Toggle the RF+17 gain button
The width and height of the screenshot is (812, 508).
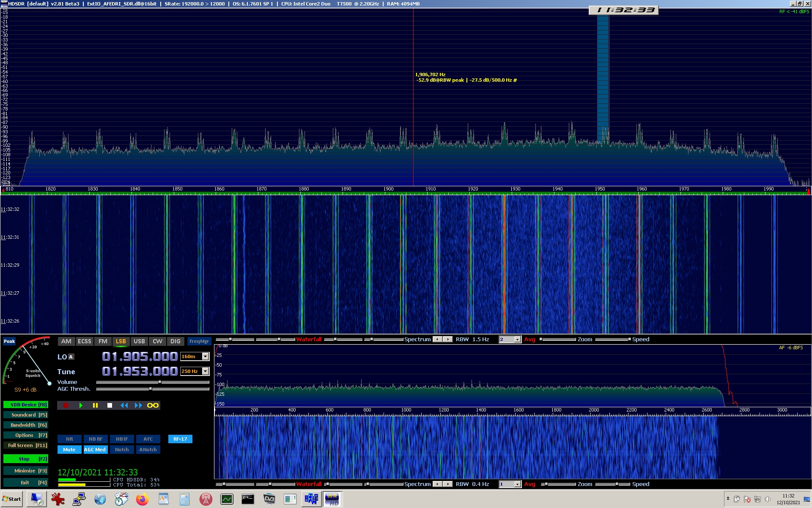click(x=180, y=439)
